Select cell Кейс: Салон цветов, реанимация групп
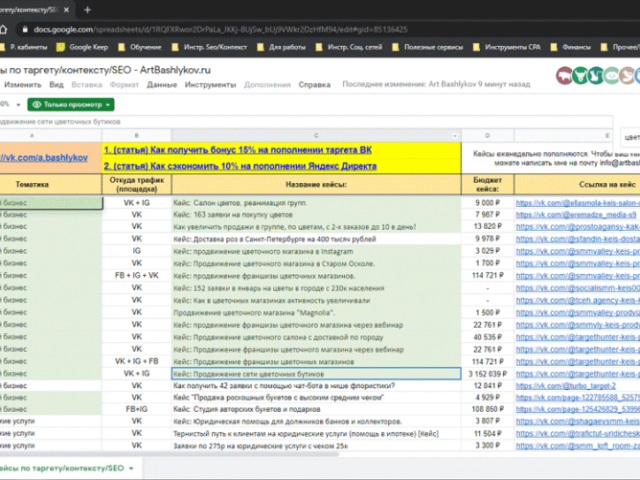Screen dimensions: 640x480 (316, 203)
